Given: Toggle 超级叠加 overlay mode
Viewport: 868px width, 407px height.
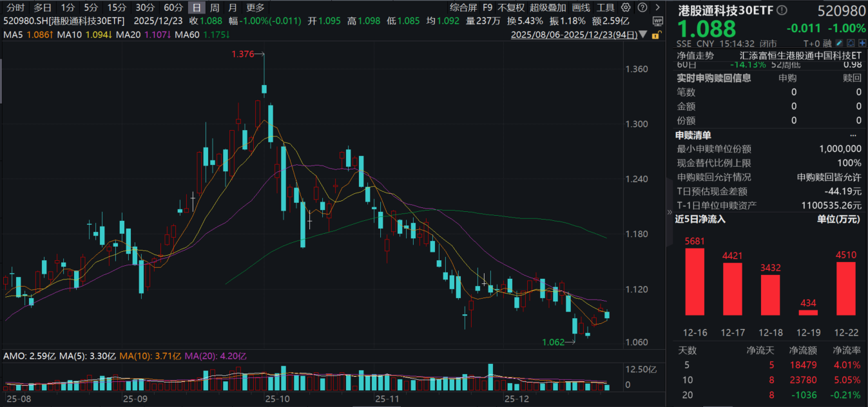Looking at the screenshot, I should click(549, 8).
